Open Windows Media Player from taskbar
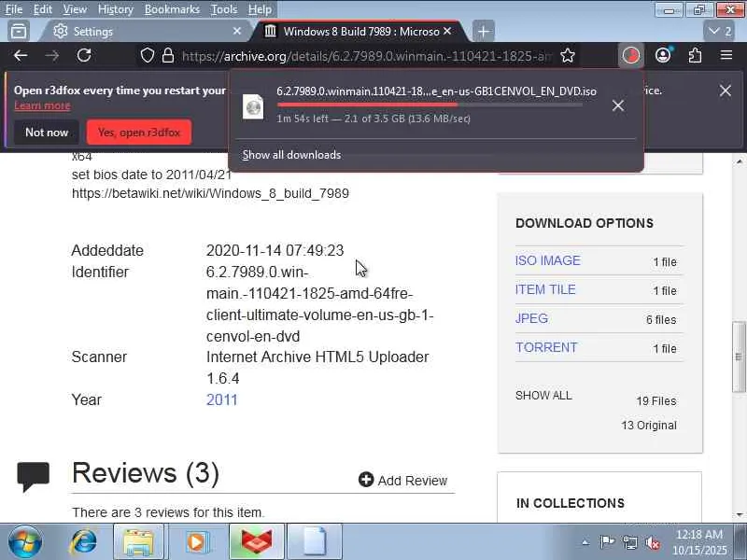Viewport: 747px width, 560px height. (196, 542)
